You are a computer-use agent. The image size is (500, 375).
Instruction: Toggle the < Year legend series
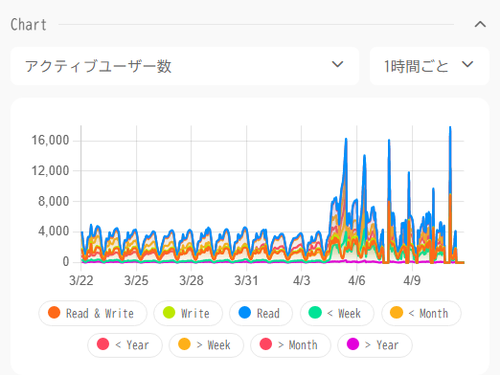125,345
